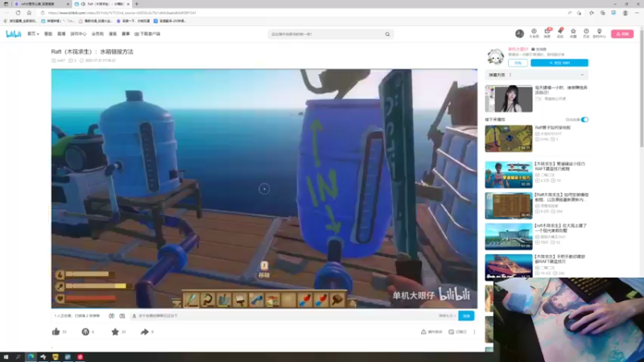The height and width of the screenshot is (362, 644).
Task: Open the 弹幕列表 three-dot options
Action: (x=510, y=75)
